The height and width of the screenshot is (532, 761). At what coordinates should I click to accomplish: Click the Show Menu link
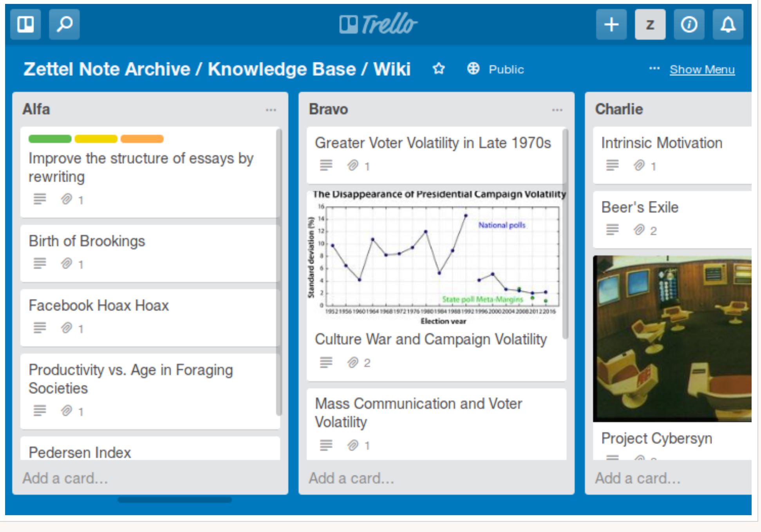click(x=702, y=69)
